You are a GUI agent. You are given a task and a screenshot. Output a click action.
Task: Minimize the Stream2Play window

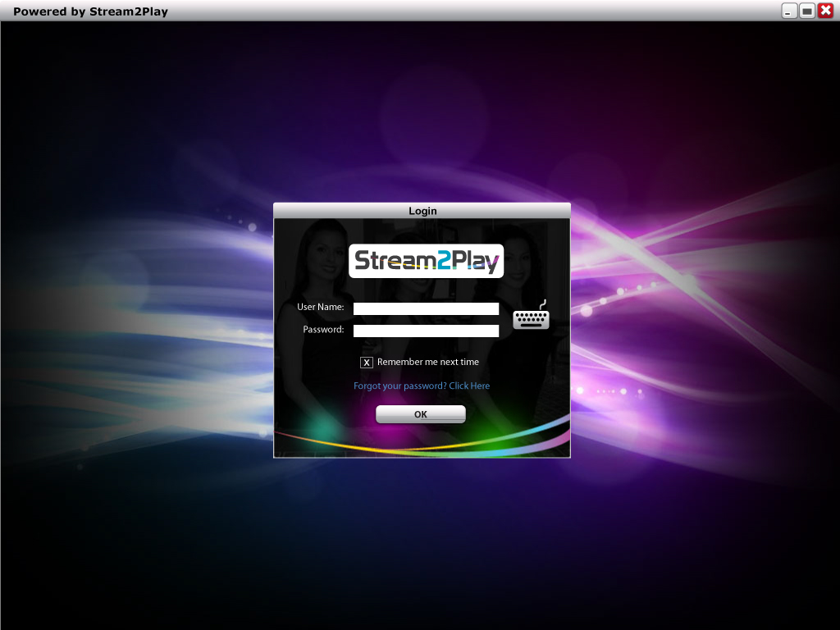(x=789, y=11)
